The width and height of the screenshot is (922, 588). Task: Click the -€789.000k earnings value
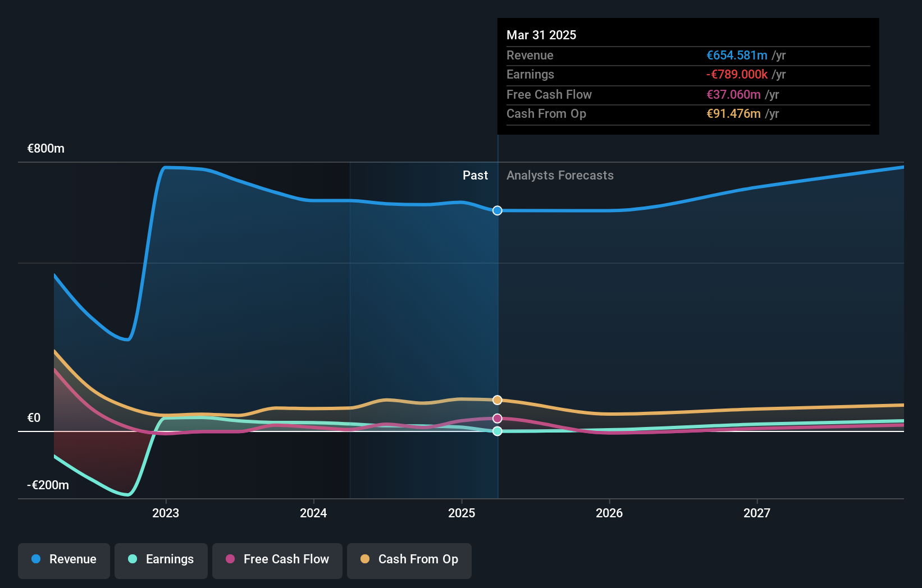click(737, 75)
